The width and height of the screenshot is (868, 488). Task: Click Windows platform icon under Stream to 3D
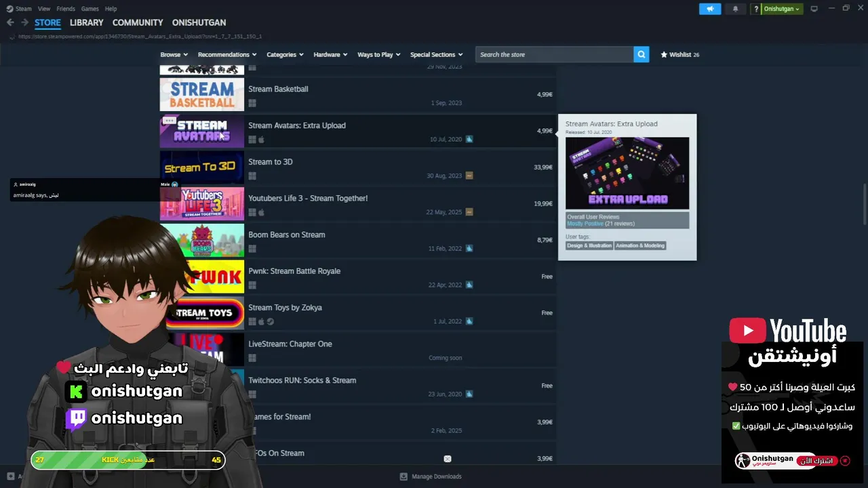click(x=252, y=176)
